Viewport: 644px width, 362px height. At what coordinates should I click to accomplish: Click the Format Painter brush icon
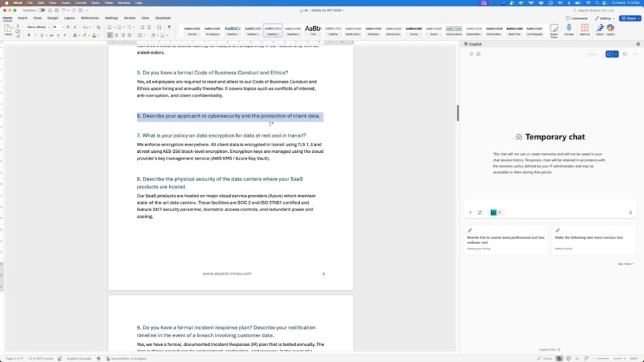[17, 36]
